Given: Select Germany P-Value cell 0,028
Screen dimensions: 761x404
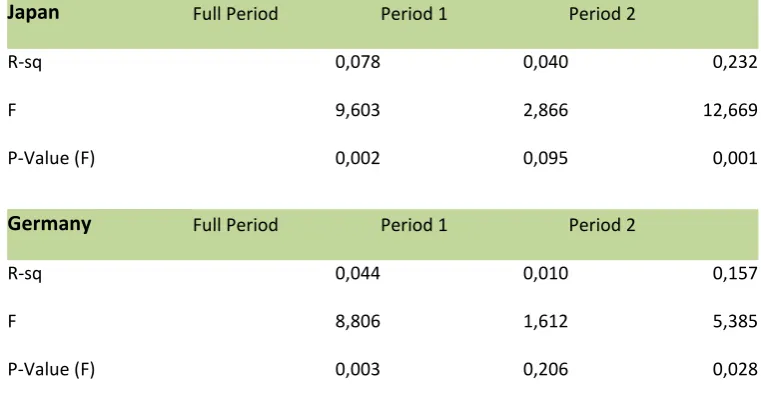Looking at the screenshot, I should click(x=735, y=370).
